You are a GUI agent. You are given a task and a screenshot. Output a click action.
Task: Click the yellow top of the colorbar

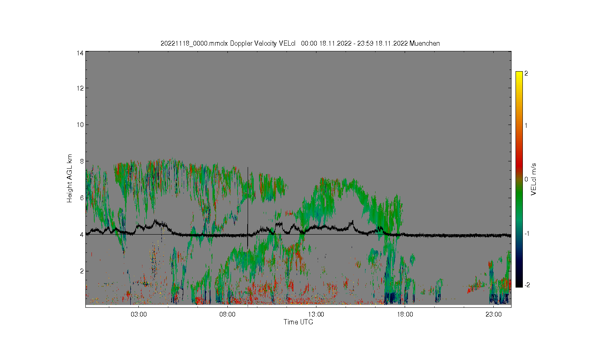point(519,75)
